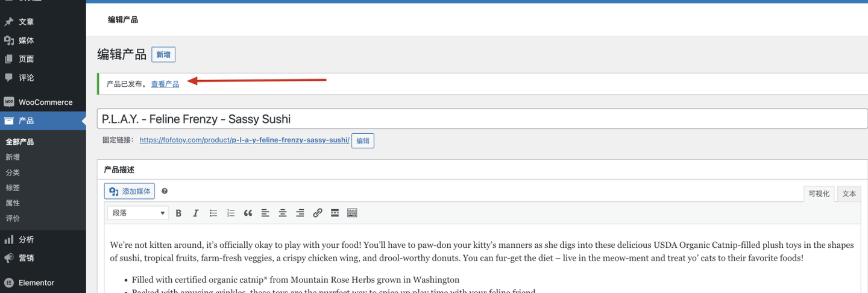This screenshot has height=293, width=868.
Task: Click the 产品描述 section heading
Action: click(119, 170)
